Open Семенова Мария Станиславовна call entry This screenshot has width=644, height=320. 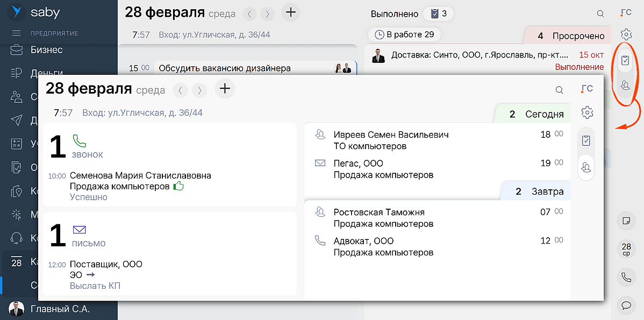pos(140,176)
